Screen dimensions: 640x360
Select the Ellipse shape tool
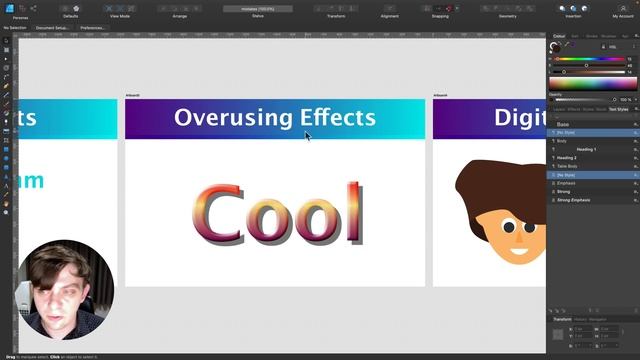(6, 158)
